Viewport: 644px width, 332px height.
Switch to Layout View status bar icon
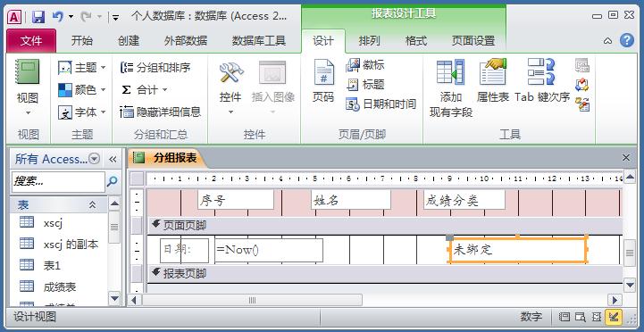596,317
